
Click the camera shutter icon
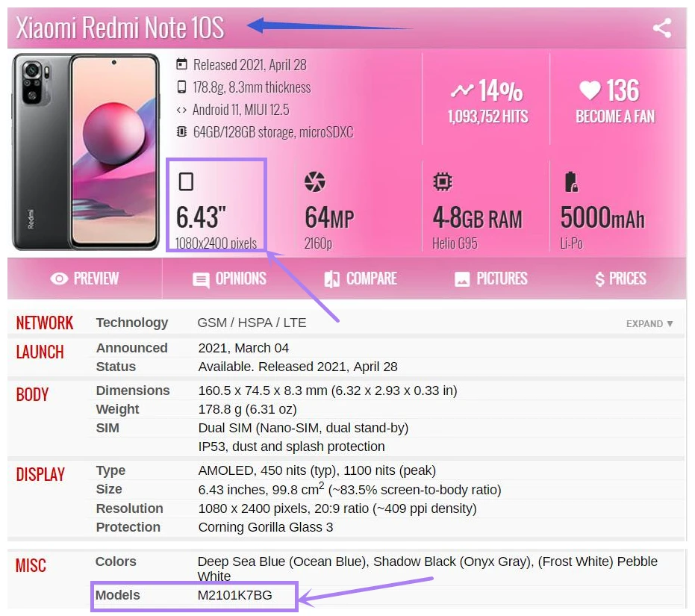click(x=315, y=182)
